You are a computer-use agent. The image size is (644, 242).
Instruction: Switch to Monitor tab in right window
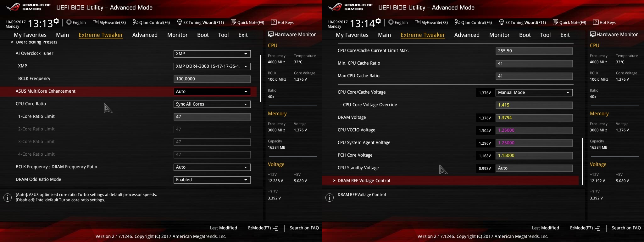(499, 35)
